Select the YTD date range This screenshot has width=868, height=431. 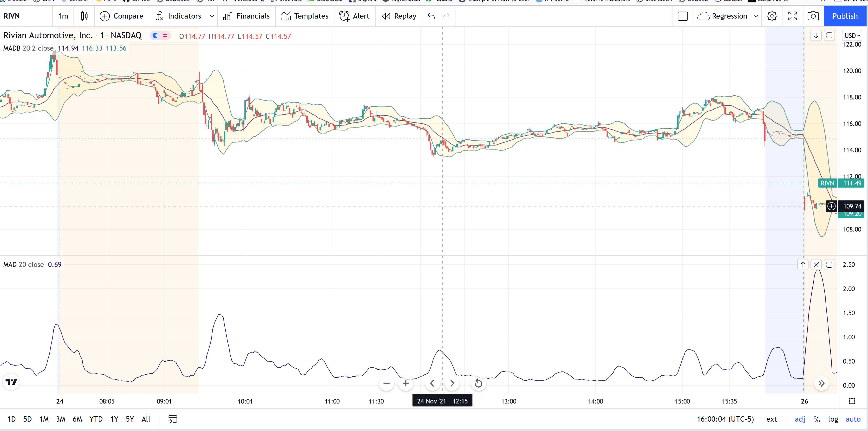(x=96, y=419)
